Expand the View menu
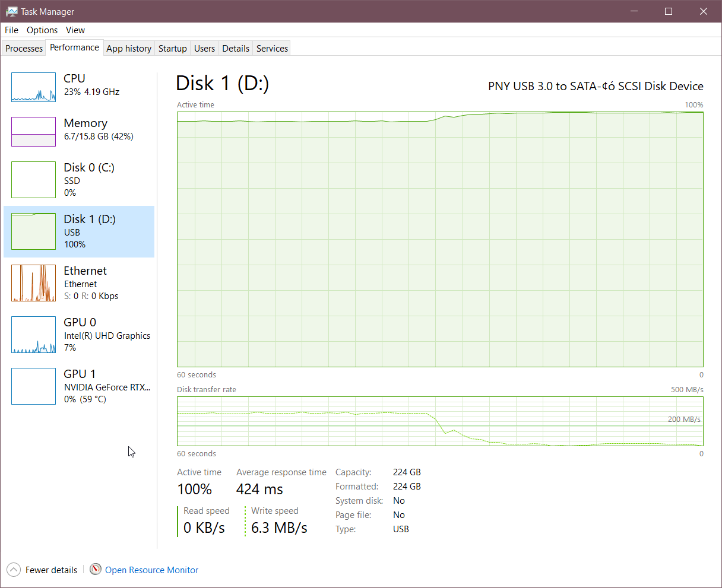The width and height of the screenshot is (722, 588). pos(75,30)
